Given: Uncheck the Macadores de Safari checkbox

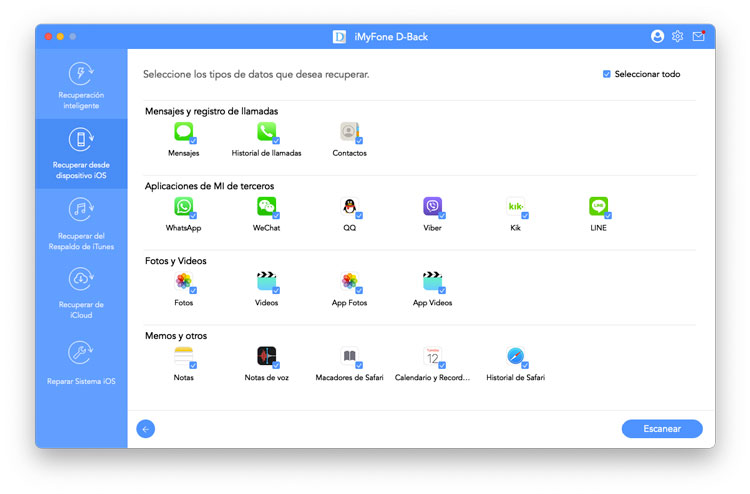Looking at the screenshot, I should coord(359,365).
